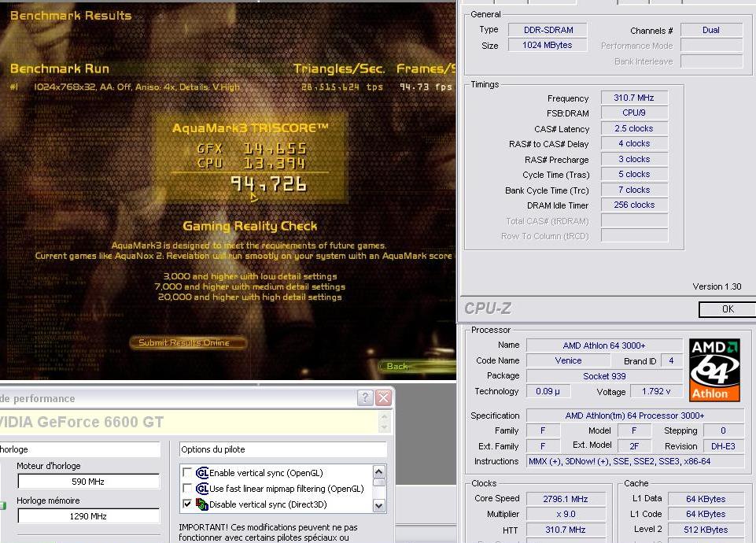Click Channels # Dual value
This screenshot has width=756, height=543.
pyautogui.click(x=711, y=30)
